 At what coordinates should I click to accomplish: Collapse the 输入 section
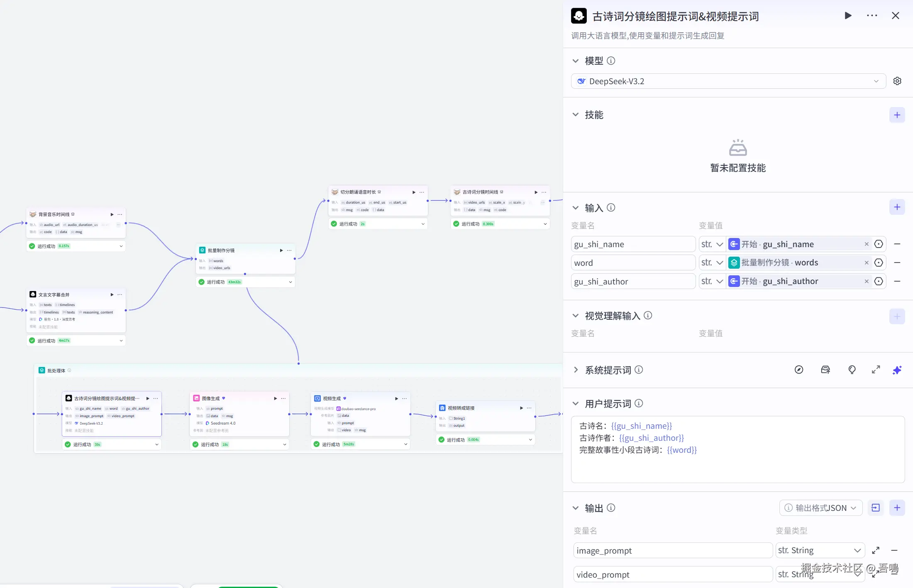point(576,208)
